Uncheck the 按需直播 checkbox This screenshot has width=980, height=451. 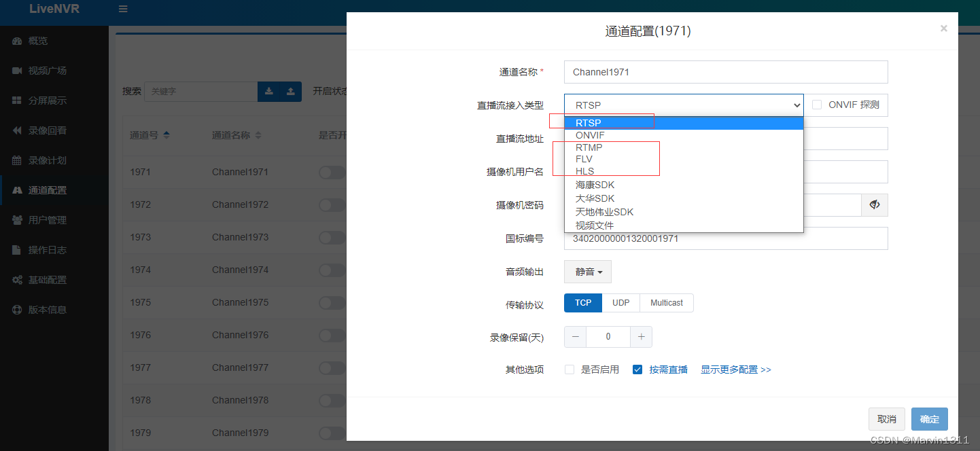coord(637,369)
